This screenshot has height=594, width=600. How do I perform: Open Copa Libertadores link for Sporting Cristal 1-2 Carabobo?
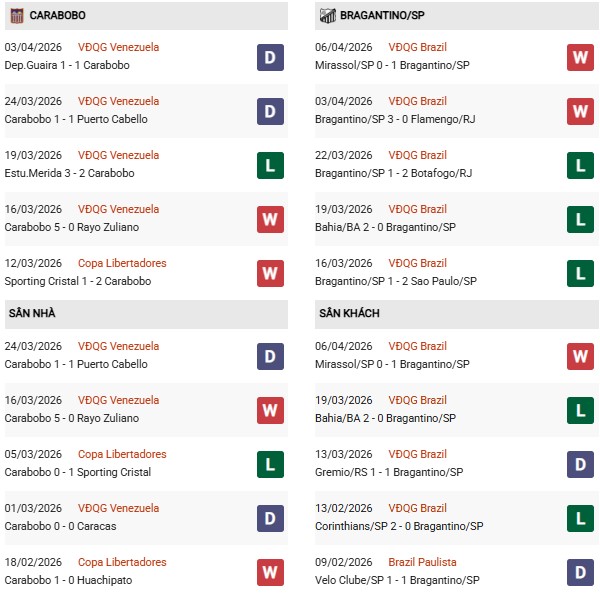point(122,263)
